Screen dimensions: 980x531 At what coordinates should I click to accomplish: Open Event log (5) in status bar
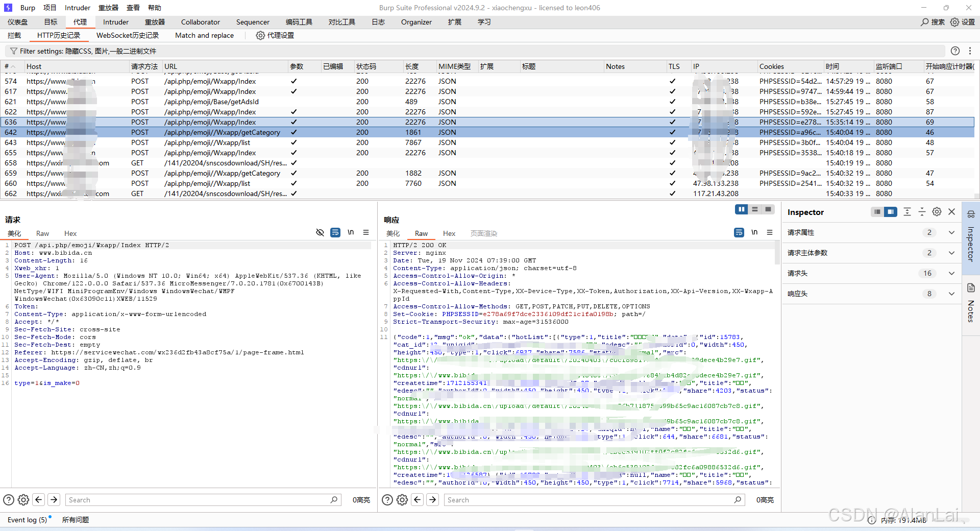click(27, 520)
